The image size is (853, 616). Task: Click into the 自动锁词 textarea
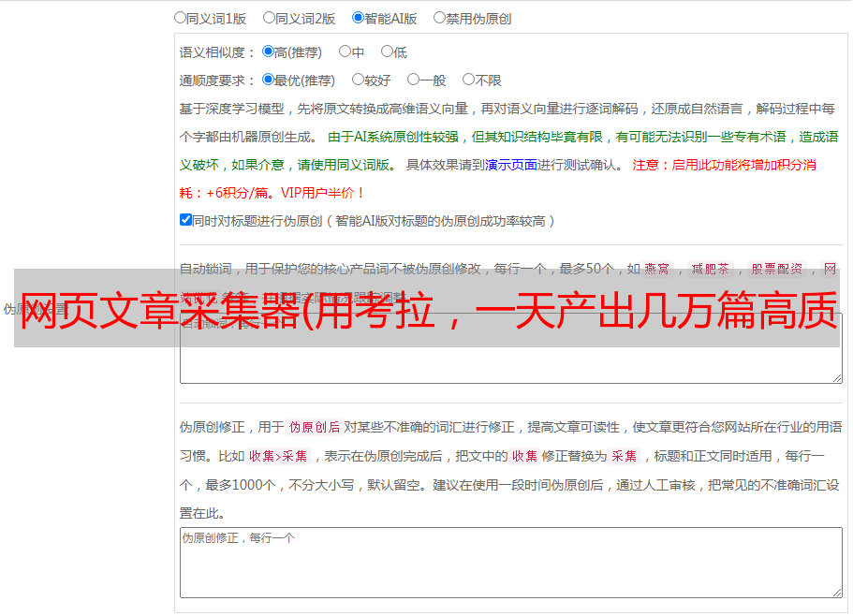coord(511,348)
